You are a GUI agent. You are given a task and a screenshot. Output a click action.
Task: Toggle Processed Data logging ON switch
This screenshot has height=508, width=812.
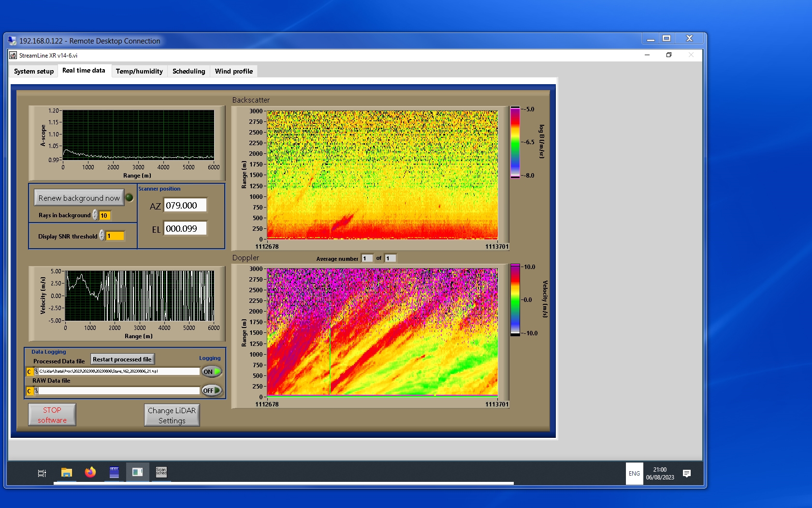212,372
